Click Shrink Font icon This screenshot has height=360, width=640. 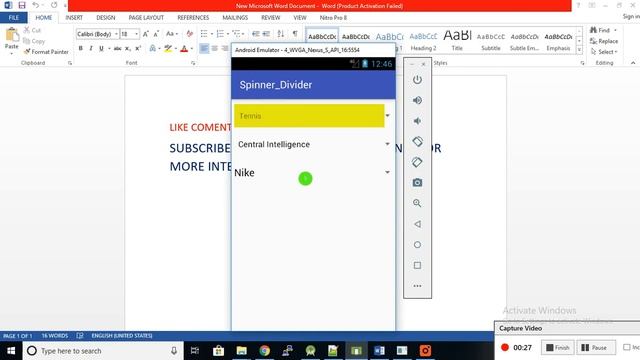click(156, 34)
